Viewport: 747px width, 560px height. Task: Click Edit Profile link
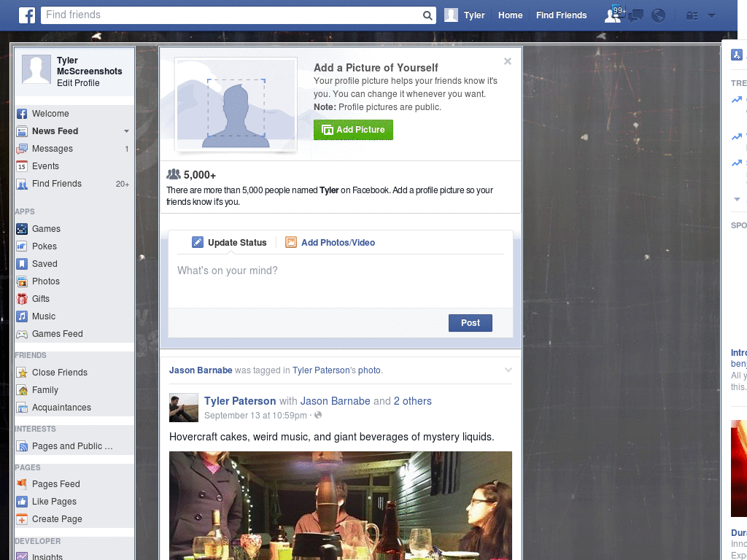[78, 83]
